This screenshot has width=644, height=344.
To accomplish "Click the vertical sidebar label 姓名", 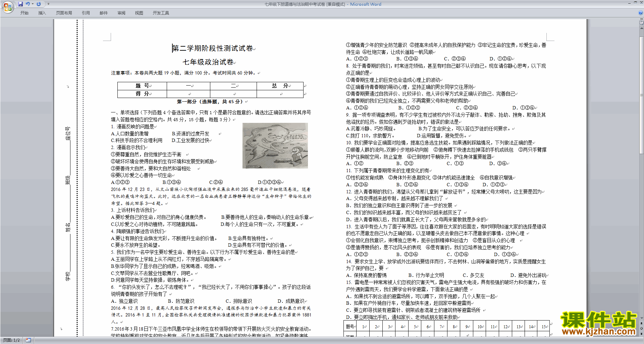I will pos(68,228).
